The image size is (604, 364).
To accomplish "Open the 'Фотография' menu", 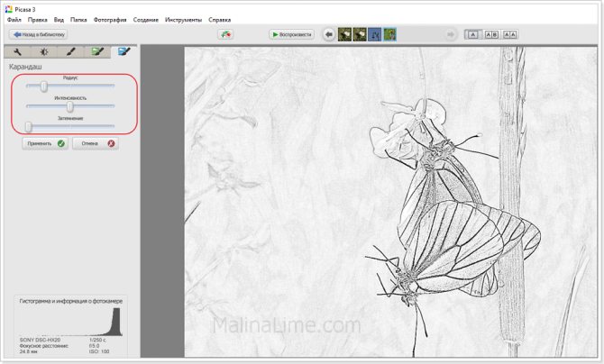I will [110, 20].
